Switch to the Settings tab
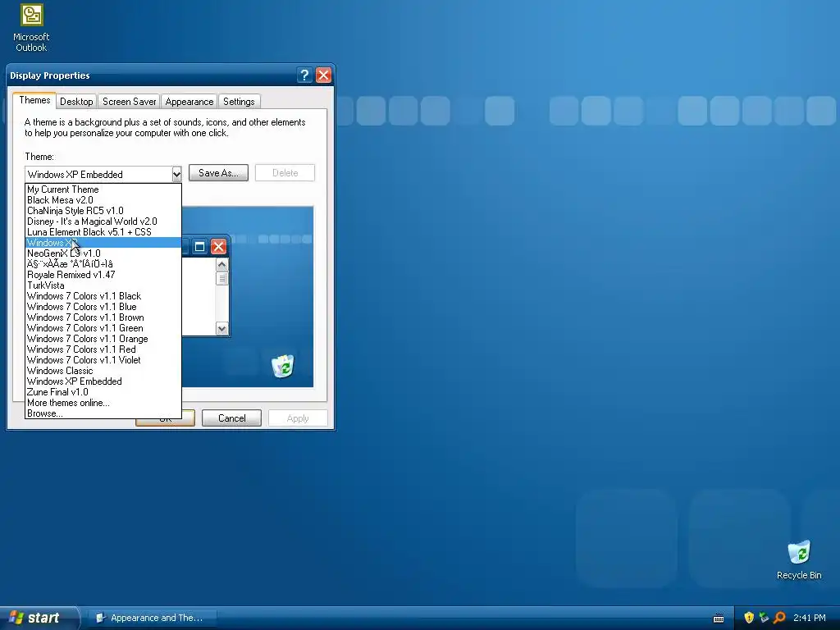 [239, 101]
